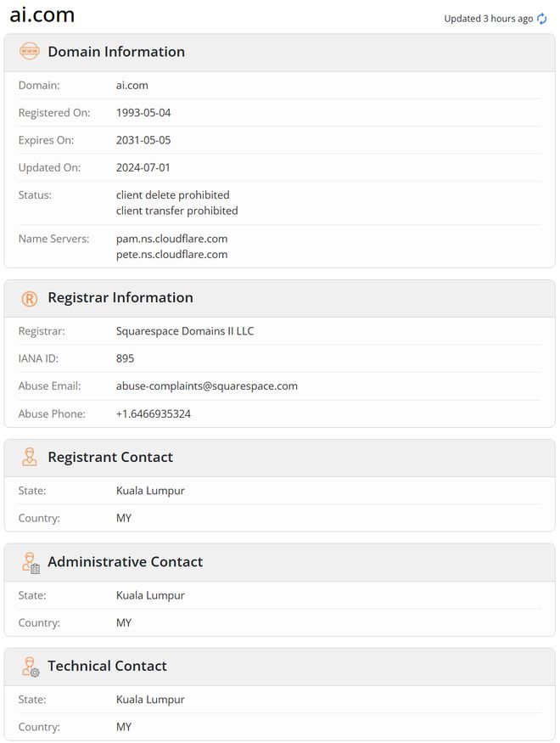Image resolution: width=560 pixels, height=743 pixels.
Task: Click registrar name Squarespace Domains II LLC
Action: (185, 331)
